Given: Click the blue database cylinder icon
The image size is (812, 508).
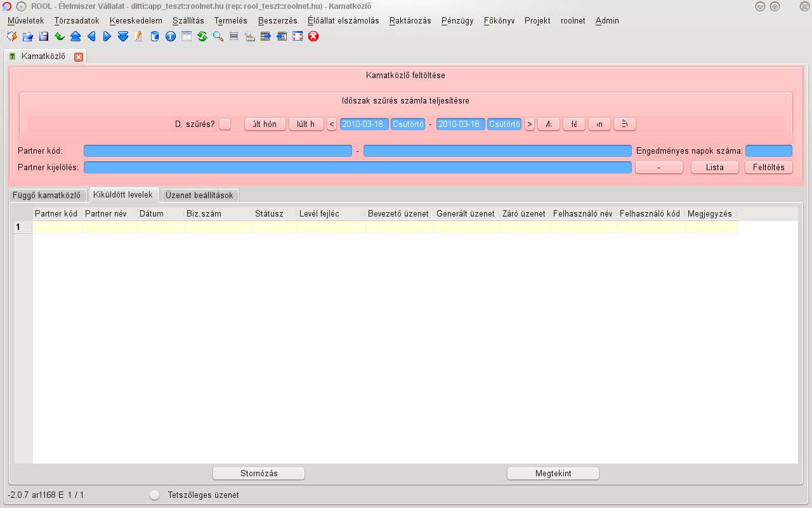Looking at the screenshot, I should tap(155, 37).
